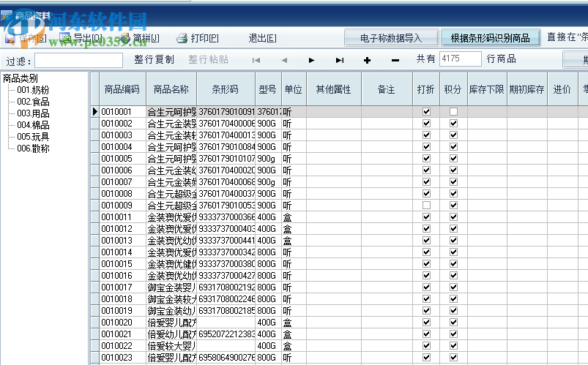This screenshot has width=588, height=365.
Task: Click 整行复制 to copy row
Action: 154,59
